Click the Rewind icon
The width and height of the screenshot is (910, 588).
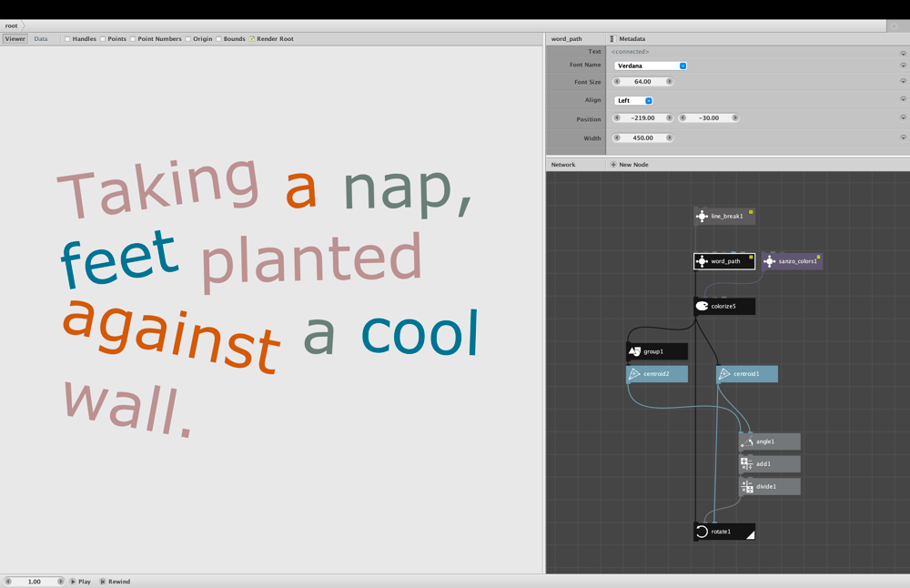103,582
